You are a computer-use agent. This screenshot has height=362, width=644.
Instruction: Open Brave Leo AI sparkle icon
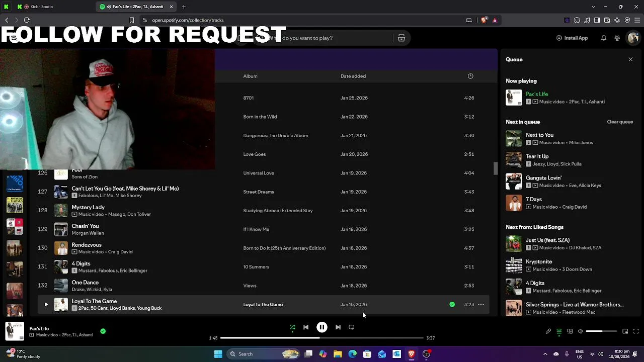point(617,20)
